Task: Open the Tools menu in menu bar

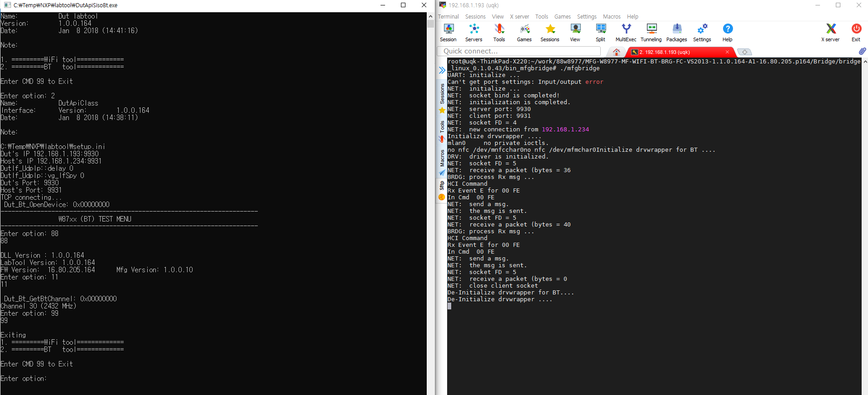Action: pos(542,17)
